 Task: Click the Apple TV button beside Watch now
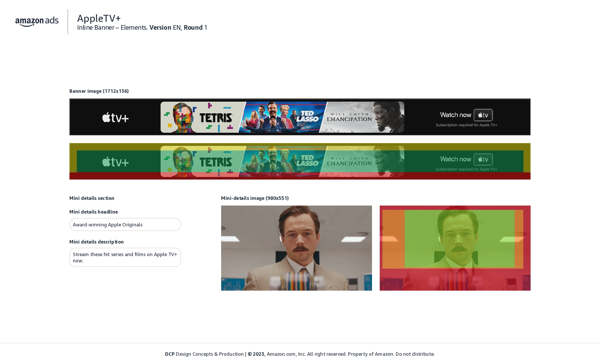tap(483, 115)
